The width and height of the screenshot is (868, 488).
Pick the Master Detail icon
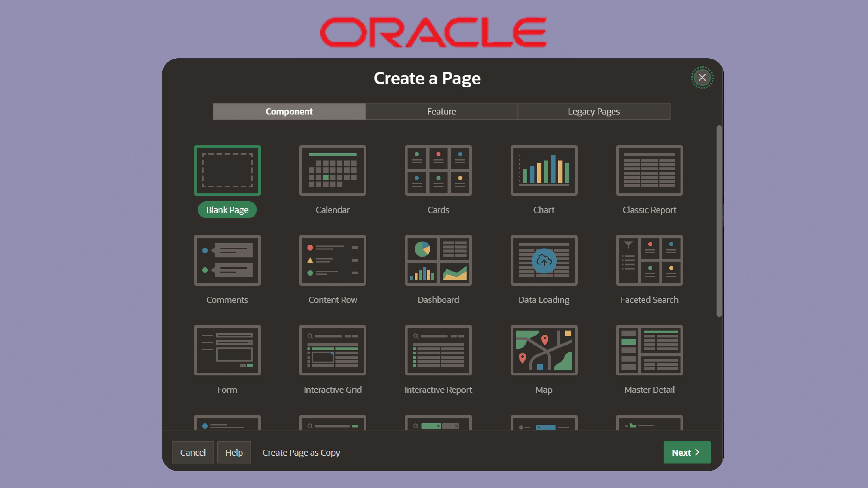649,350
